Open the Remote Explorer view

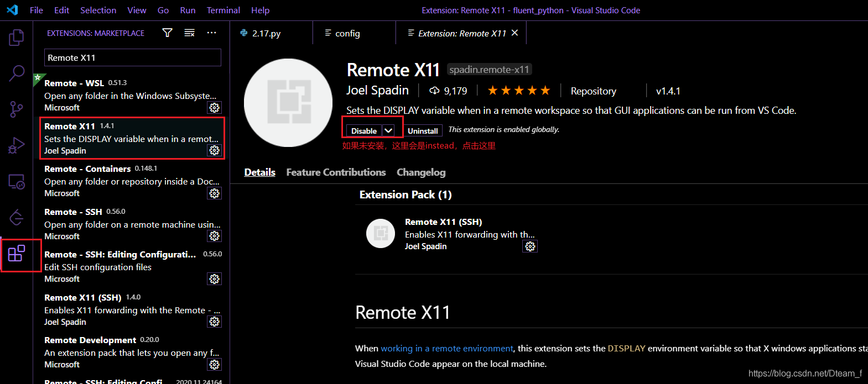[17, 182]
